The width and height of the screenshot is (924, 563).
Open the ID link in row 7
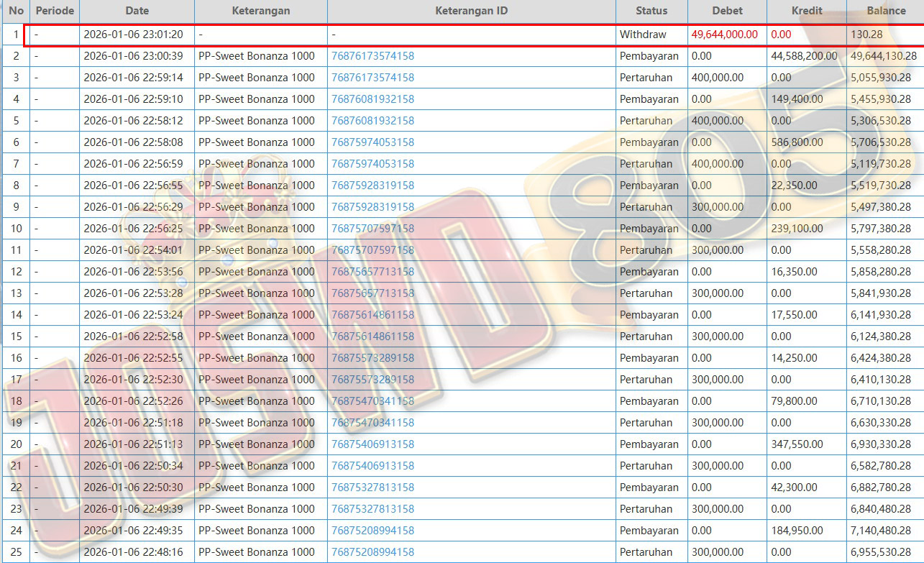coord(372,164)
